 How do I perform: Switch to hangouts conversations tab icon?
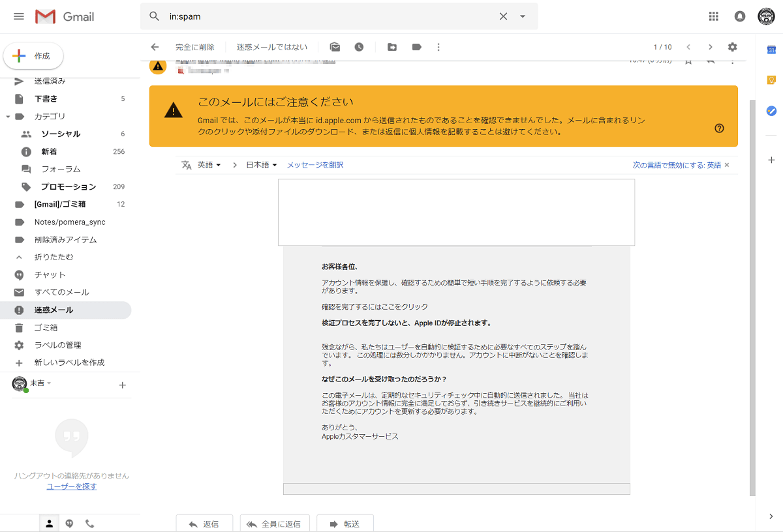pos(69,524)
